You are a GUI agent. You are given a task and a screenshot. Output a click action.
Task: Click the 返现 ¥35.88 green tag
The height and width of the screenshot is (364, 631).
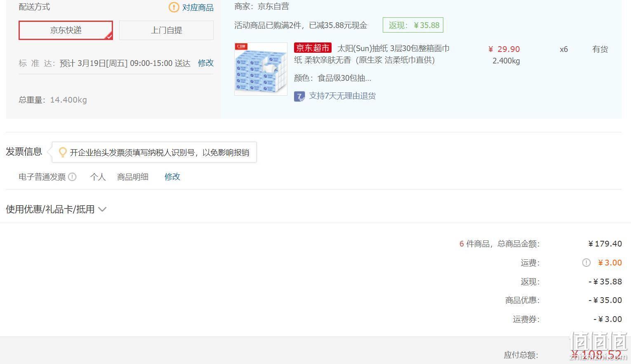coord(413,25)
